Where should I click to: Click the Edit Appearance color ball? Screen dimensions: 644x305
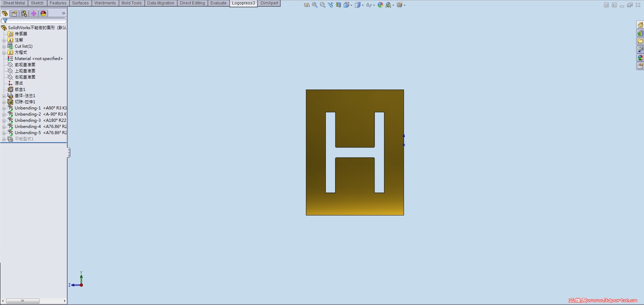click(380, 5)
